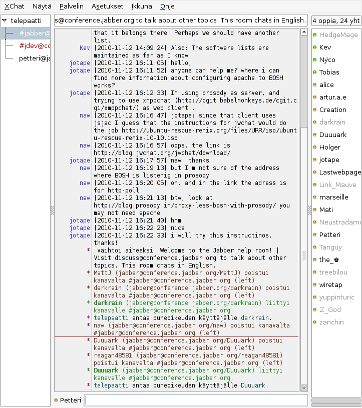Click the user list pane splitter handle
Image resolution: width=362 pixels, height=408 pixels.
coord(309,210)
